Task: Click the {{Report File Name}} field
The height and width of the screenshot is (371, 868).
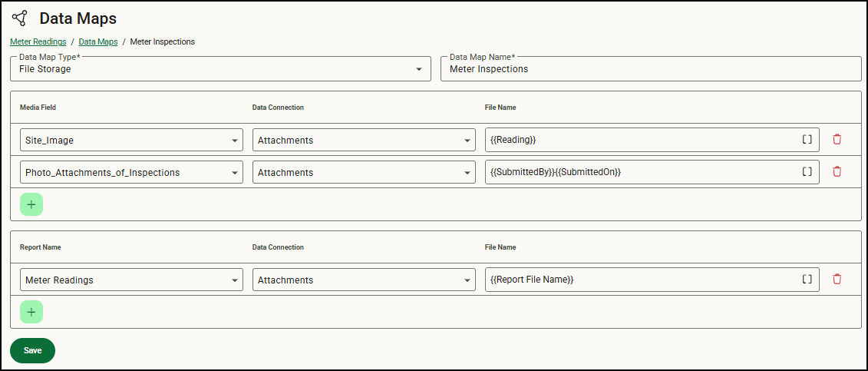Action: [652, 279]
